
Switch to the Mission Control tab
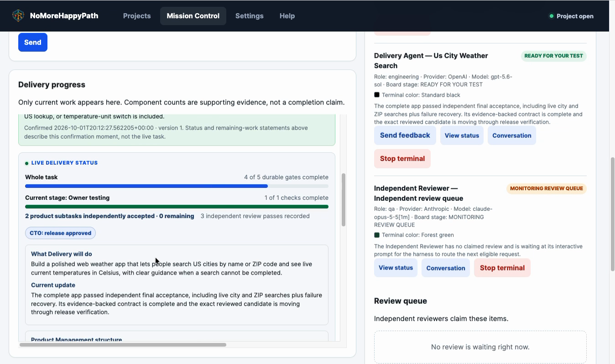193,16
